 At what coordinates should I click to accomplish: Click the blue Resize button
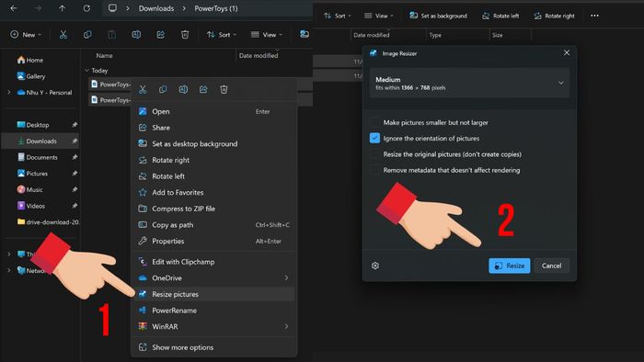(510, 266)
